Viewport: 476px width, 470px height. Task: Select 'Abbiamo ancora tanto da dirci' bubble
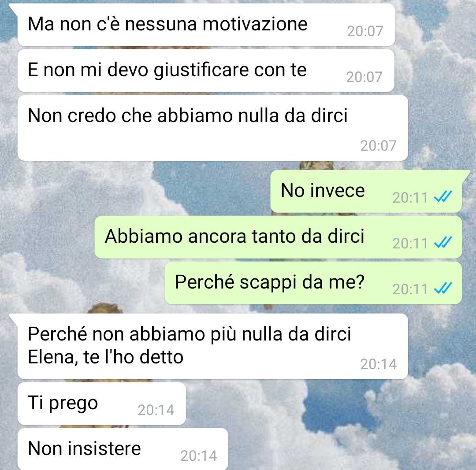278,237
